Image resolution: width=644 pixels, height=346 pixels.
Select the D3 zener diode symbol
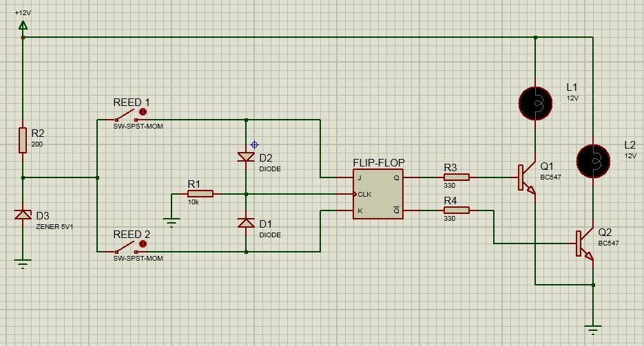[x=23, y=215]
